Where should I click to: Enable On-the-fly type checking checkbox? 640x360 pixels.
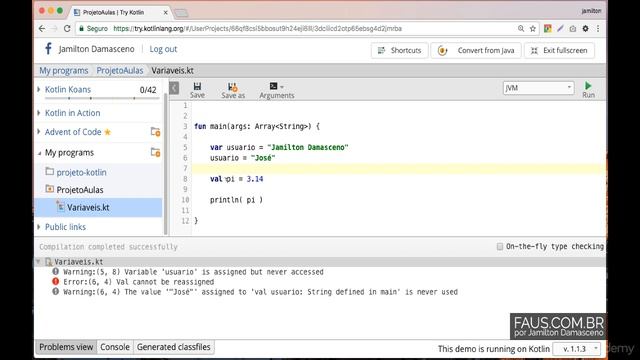coord(500,246)
